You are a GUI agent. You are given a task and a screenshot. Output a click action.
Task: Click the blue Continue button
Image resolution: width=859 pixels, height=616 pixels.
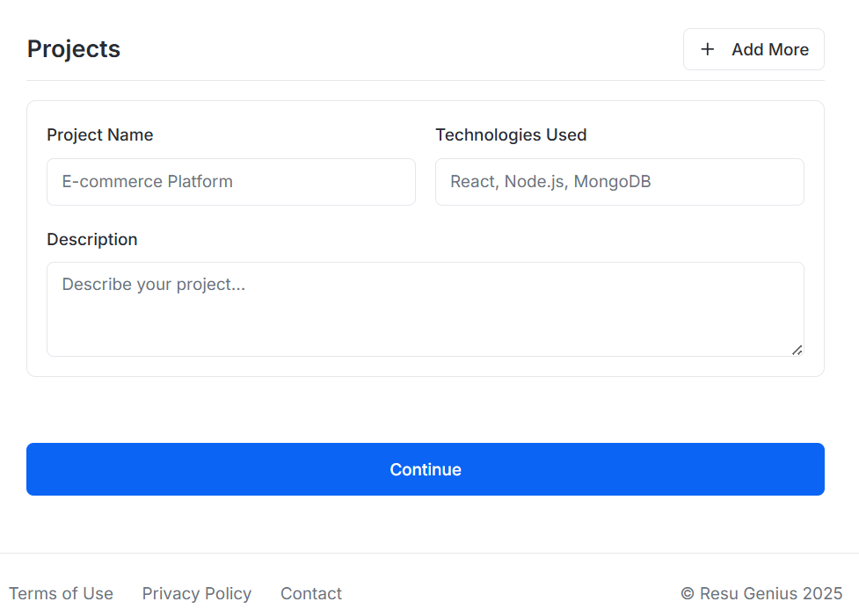tap(426, 469)
